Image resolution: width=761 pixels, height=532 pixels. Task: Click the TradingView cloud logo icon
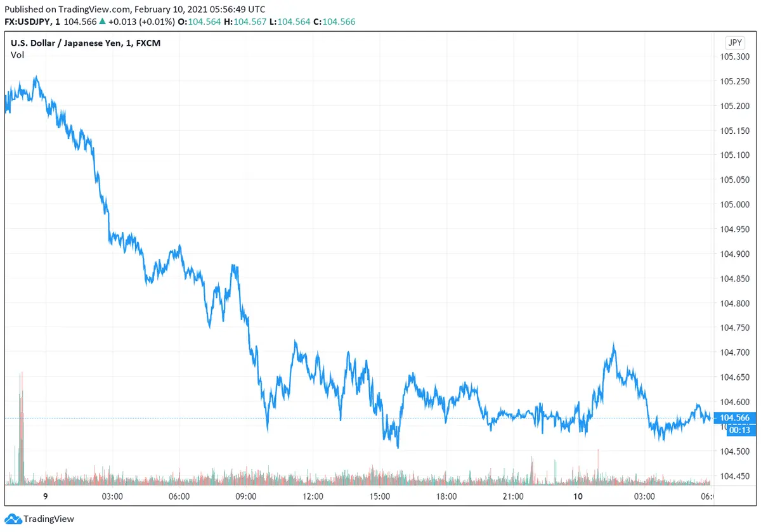pyautogui.click(x=13, y=519)
